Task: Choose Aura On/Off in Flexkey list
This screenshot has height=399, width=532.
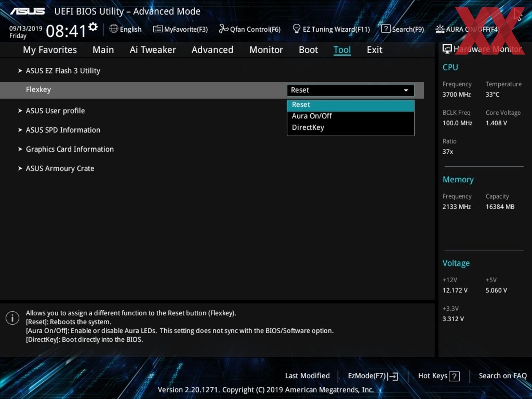Action: [350, 116]
